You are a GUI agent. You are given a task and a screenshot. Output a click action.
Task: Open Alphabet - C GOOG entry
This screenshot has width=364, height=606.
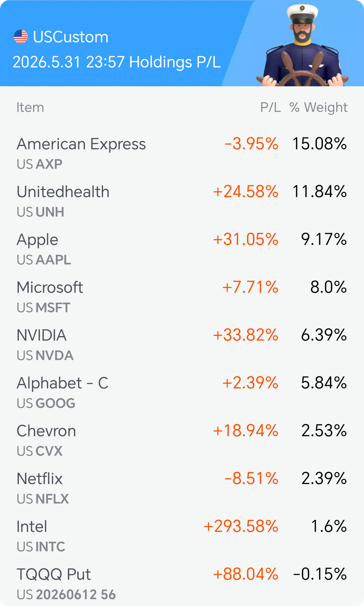182,393
